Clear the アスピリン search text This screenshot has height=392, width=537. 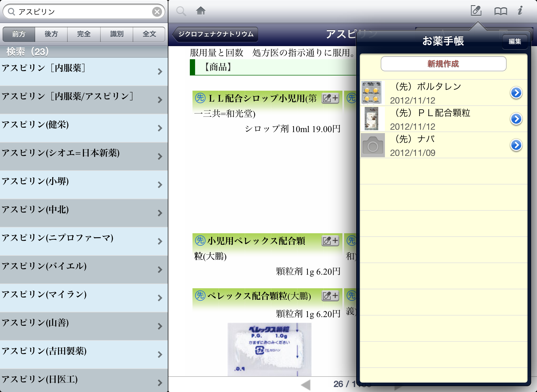tap(157, 12)
